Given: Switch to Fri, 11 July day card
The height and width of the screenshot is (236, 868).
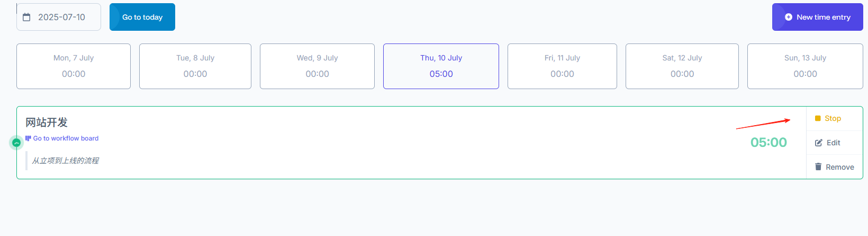Looking at the screenshot, I should 562,66.
